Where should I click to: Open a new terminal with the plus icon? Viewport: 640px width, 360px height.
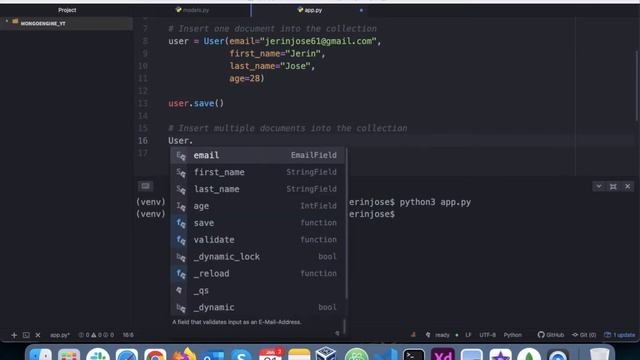coord(14,335)
